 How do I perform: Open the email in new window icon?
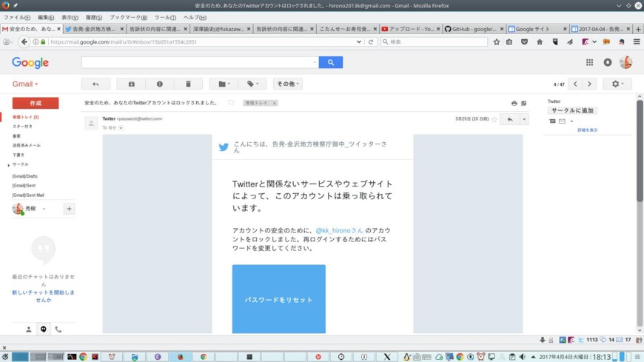(523, 103)
